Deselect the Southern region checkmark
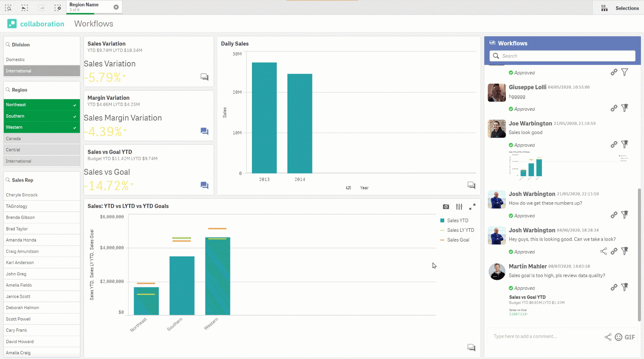Screen dimensions: 644x359 pyautogui.click(x=74, y=116)
